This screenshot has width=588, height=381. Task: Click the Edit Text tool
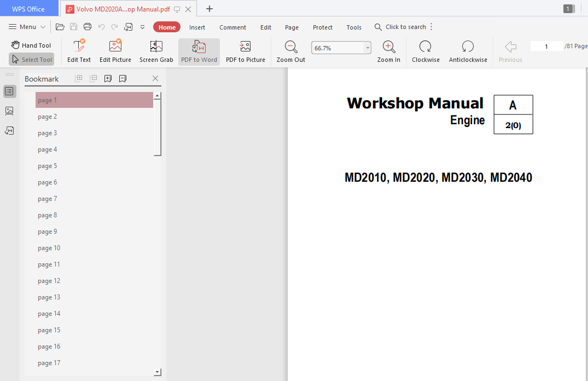click(x=79, y=51)
